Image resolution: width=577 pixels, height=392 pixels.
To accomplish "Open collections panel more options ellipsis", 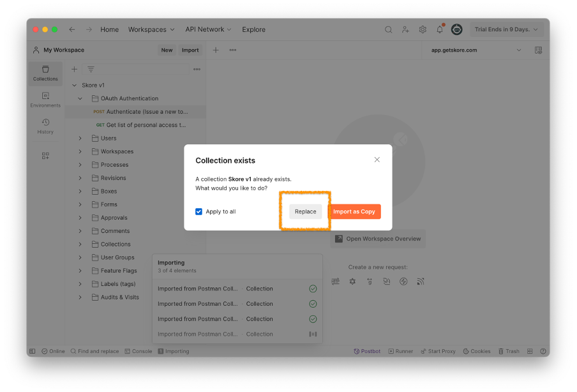I will point(197,69).
